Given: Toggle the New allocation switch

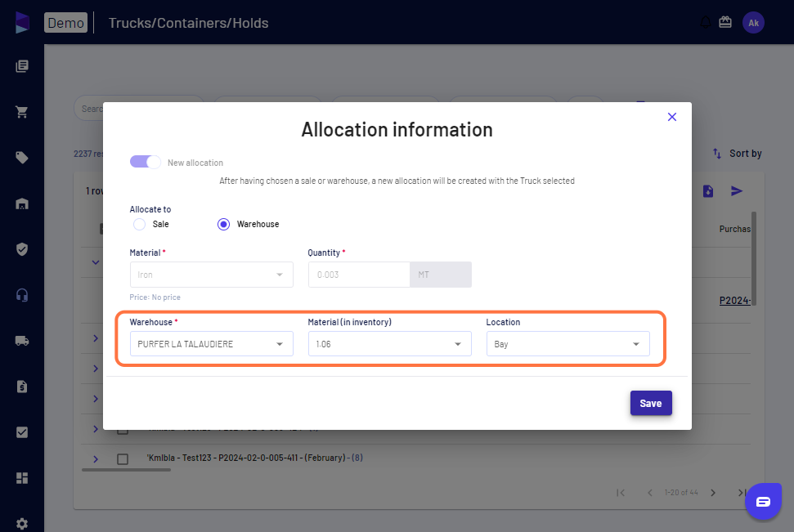Looking at the screenshot, I should 146,162.
